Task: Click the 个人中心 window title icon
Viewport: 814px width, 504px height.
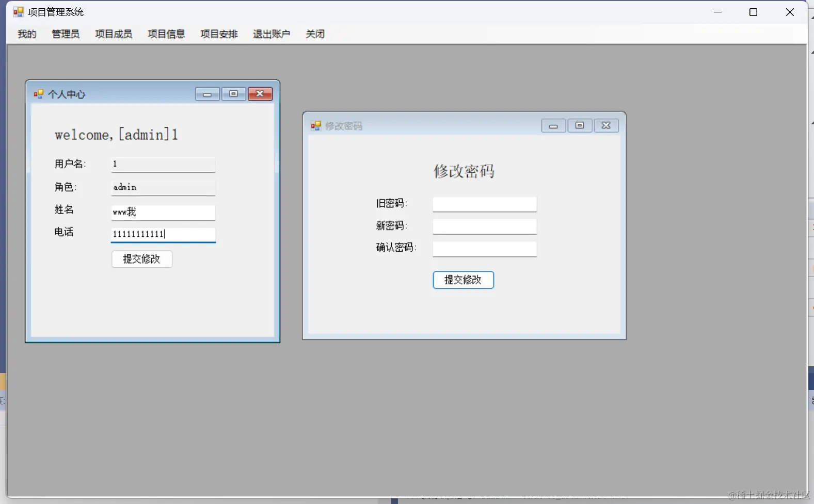Action: click(x=39, y=94)
